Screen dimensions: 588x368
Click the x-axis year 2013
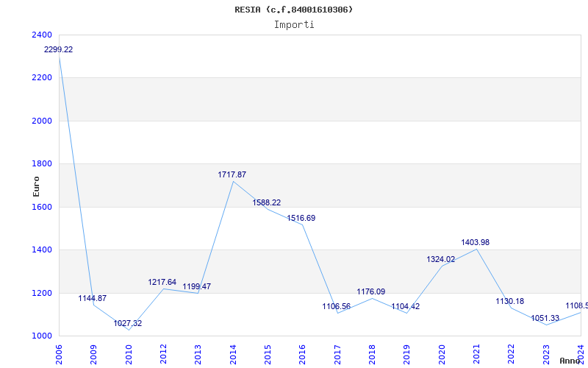tap(198, 355)
